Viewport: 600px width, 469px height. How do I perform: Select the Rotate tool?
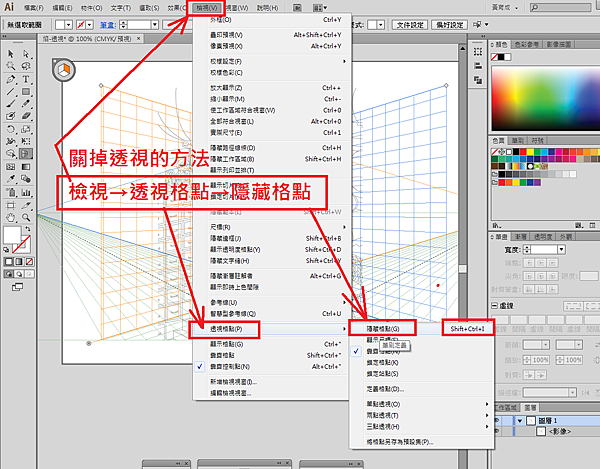click(x=11, y=129)
